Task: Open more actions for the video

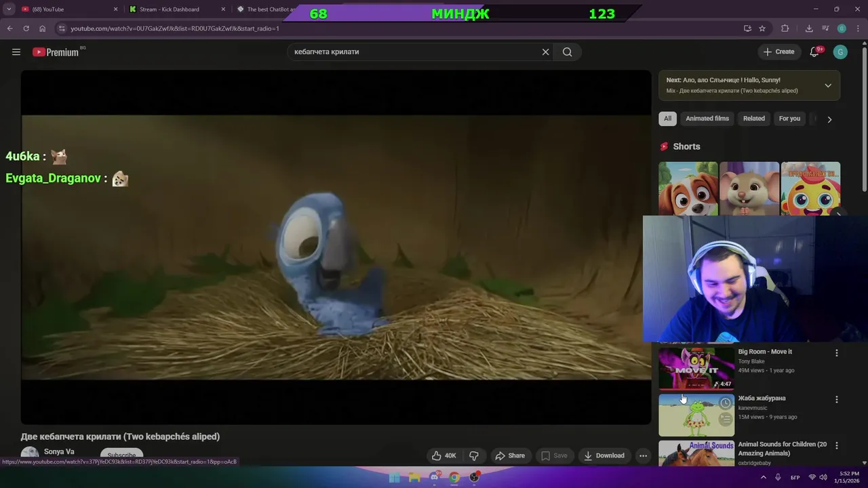Action: click(x=643, y=455)
